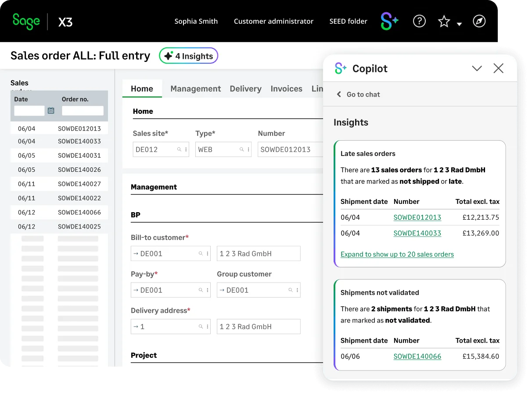The image size is (532, 399).
Task: Select order SOWDE140066 in left list
Action: coord(59,212)
